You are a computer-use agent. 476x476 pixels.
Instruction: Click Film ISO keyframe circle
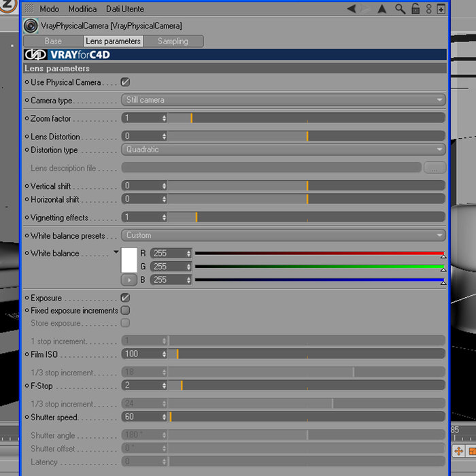point(27,354)
